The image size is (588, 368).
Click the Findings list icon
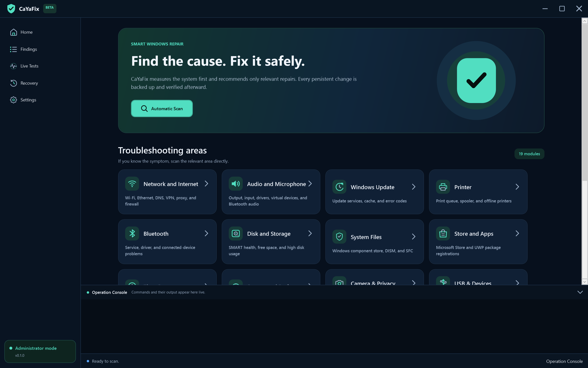14,49
